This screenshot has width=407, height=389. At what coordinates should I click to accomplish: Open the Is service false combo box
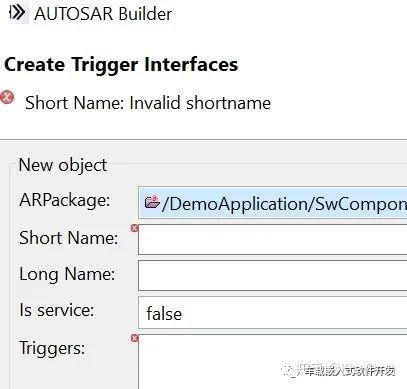tap(273, 313)
